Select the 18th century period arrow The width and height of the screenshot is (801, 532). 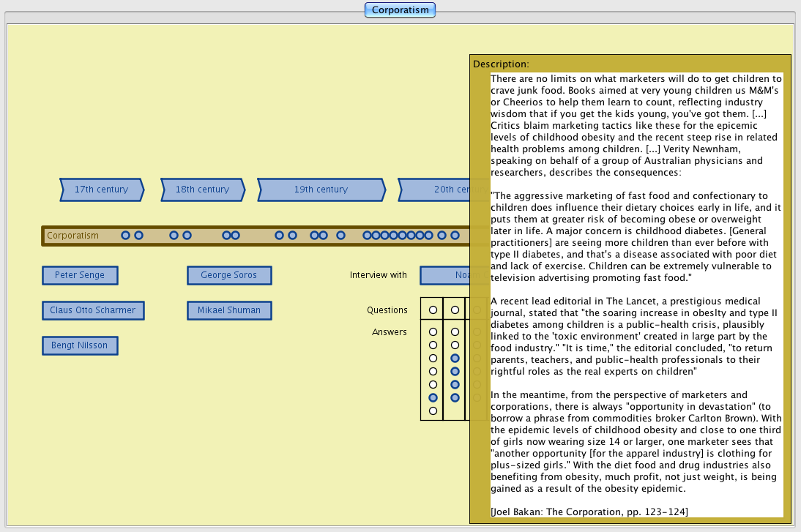[202, 190]
